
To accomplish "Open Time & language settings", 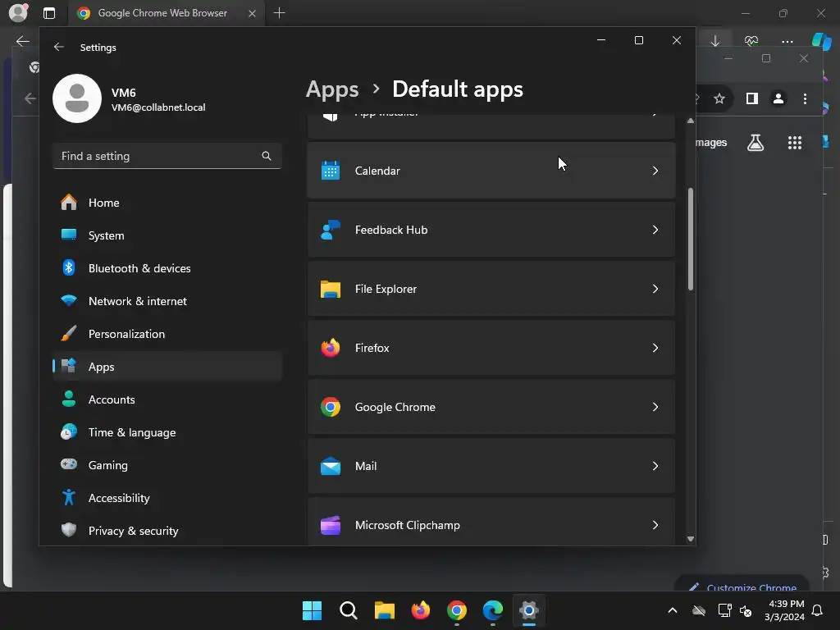I will [x=167, y=432].
